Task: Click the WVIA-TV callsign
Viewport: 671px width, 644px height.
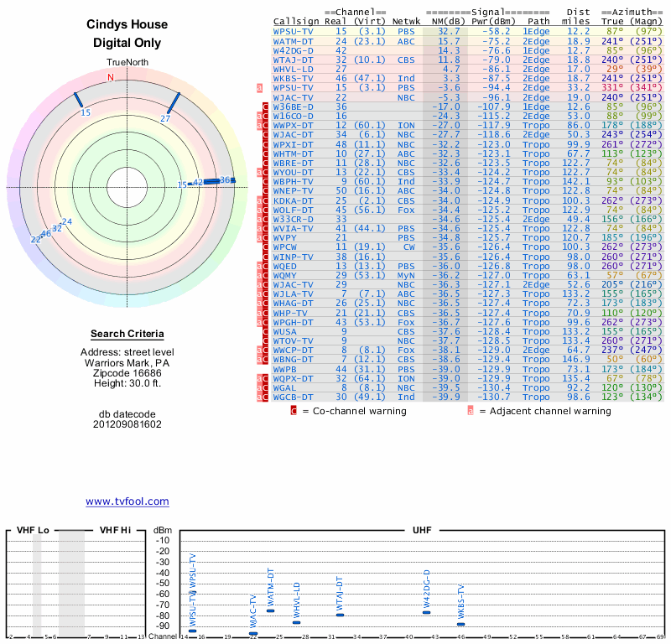Action: [x=293, y=228]
